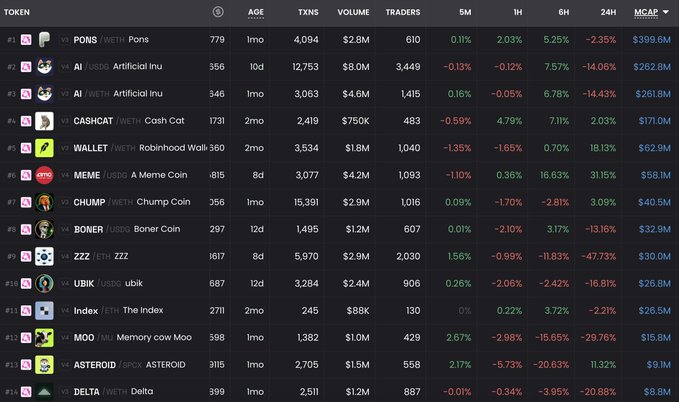
Task: Sort by the VOLUME column header
Action: [x=353, y=12]
